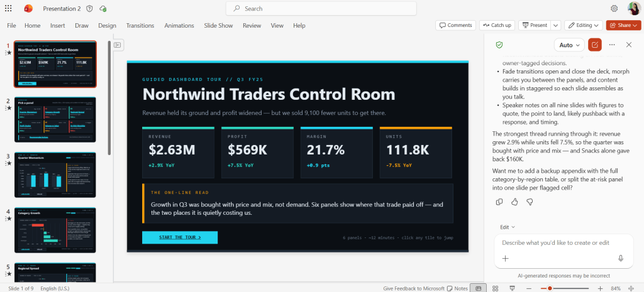Click START THE TOUR link on slide
This screenshot has height=292, width=644.
tap(180, 237)
